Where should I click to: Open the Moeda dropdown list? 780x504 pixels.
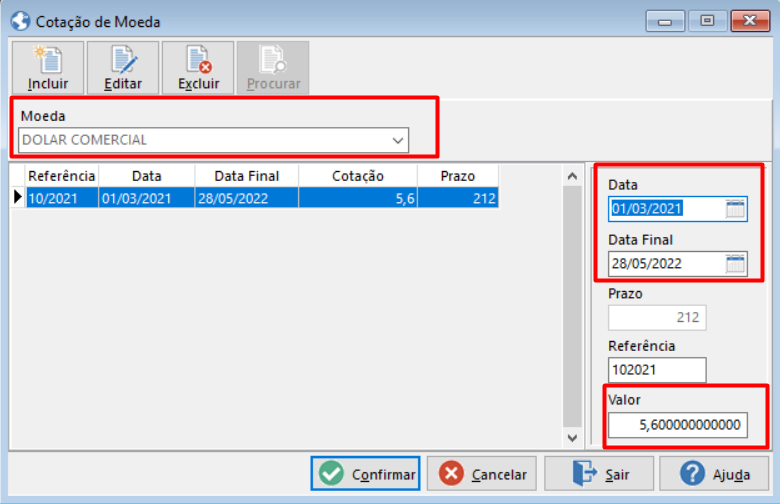point(397,140)
